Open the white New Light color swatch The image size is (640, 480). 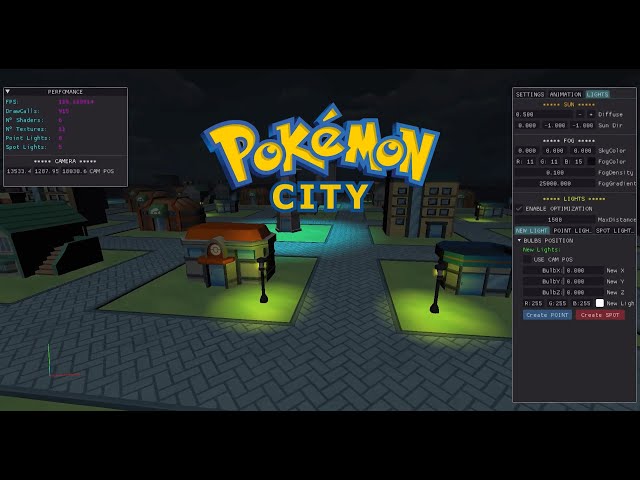[600, 303]
